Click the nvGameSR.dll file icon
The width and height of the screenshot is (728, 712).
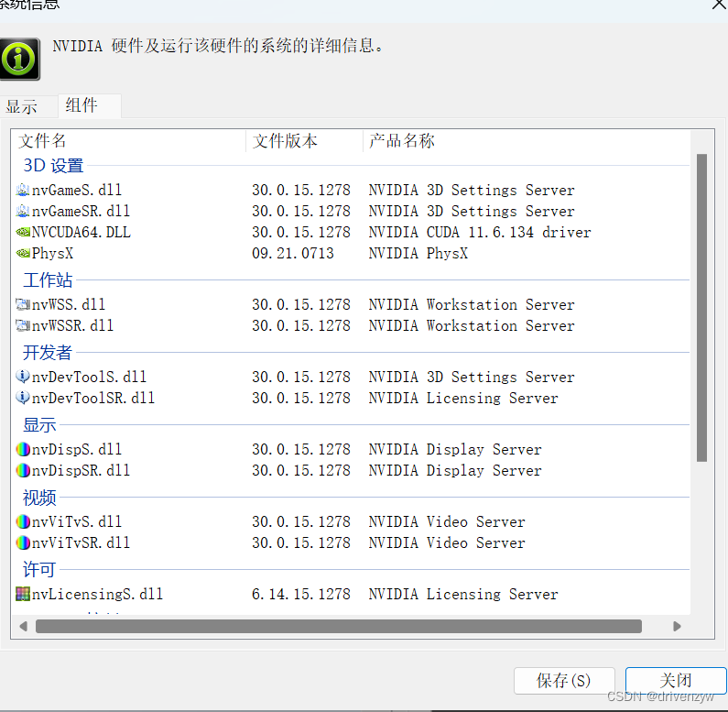click(x=23, y=211)
